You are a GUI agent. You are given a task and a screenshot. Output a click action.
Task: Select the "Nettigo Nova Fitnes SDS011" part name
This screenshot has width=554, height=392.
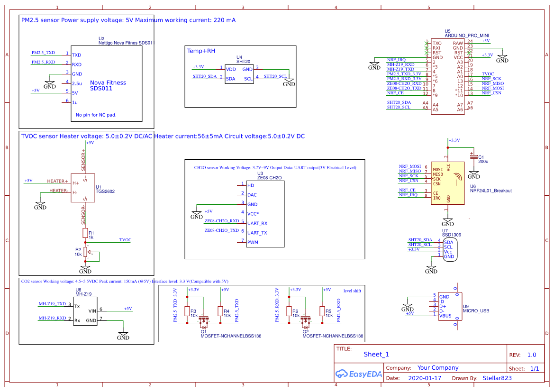(127, 43)
